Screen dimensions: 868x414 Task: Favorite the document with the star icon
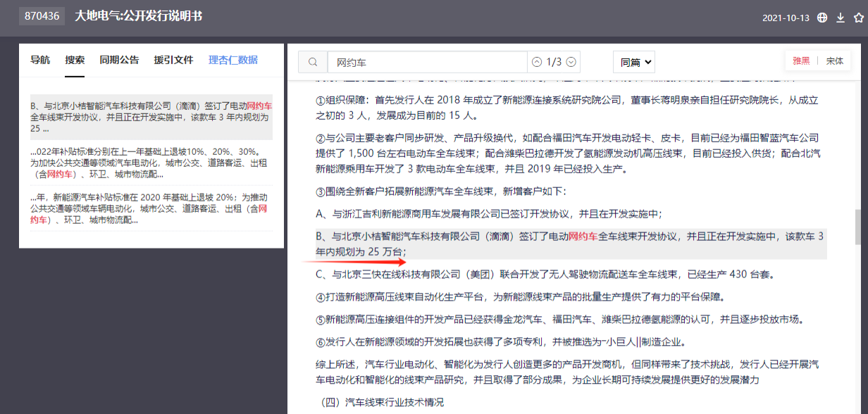click(858, 18)
